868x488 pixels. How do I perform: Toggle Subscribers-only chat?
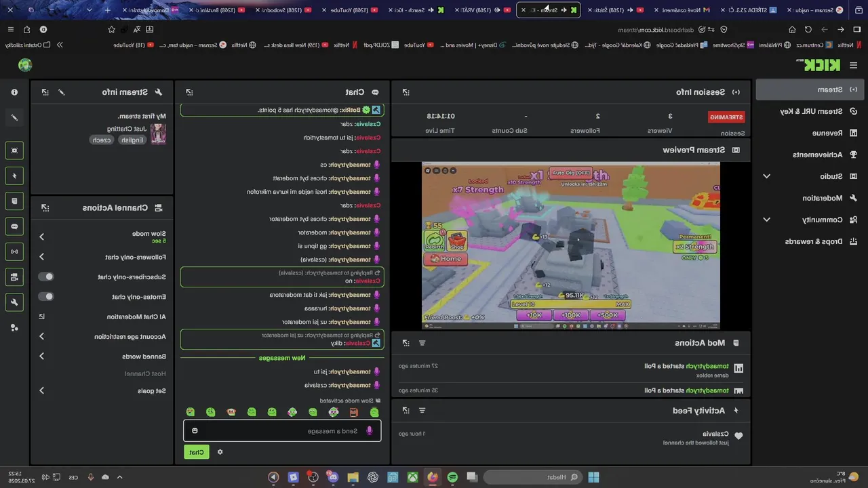click(45, 277)
